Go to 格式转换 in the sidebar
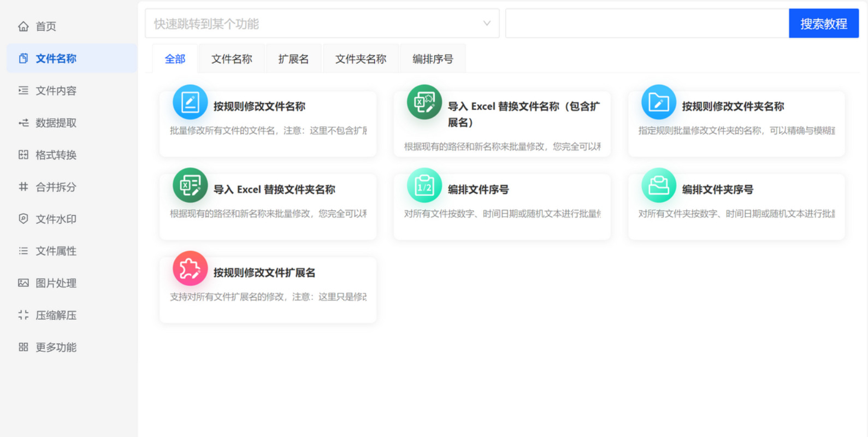The height and width of the screenshot is (437, 868). (x=72, y=155)
